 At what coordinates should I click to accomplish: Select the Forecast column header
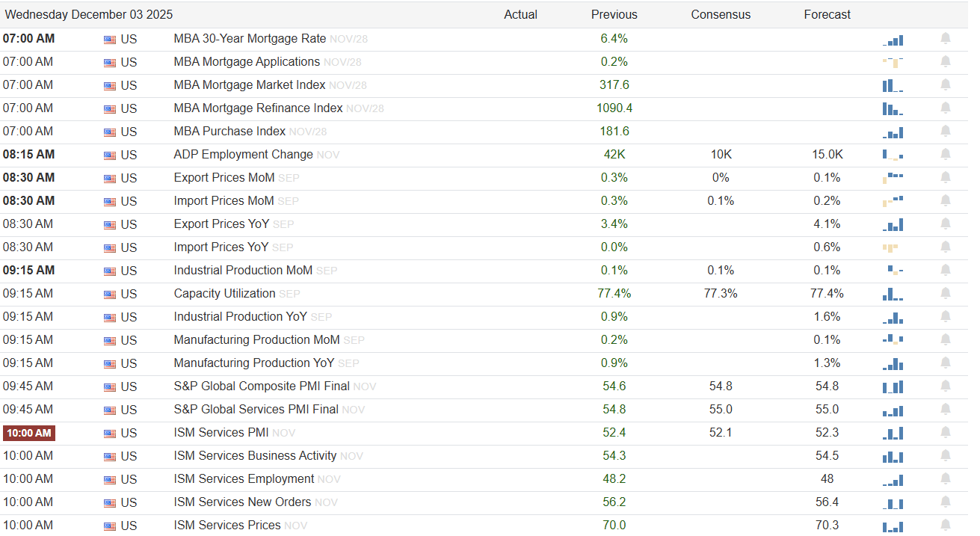(827, 15)
